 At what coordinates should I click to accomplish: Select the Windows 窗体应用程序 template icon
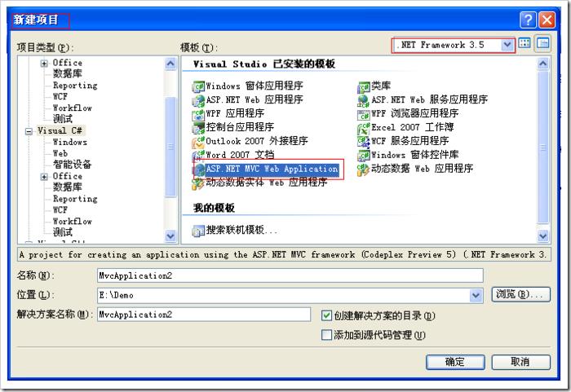point(198,86)
